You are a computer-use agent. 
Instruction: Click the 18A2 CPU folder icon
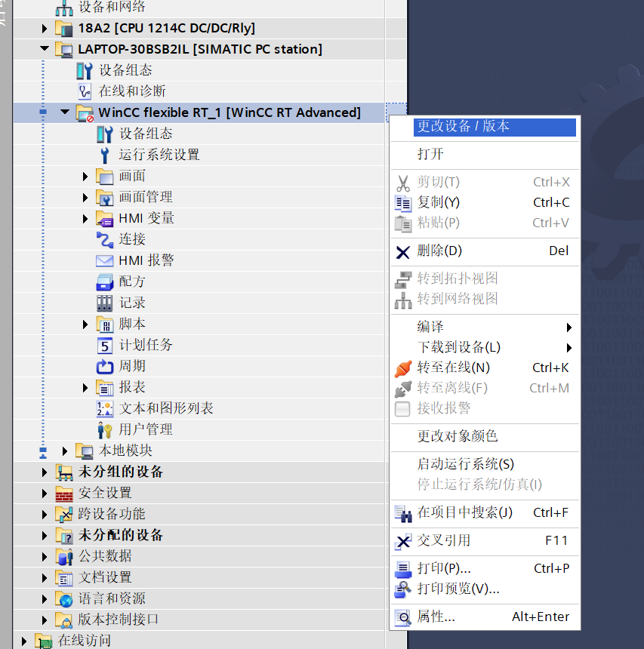pos(64,29)
